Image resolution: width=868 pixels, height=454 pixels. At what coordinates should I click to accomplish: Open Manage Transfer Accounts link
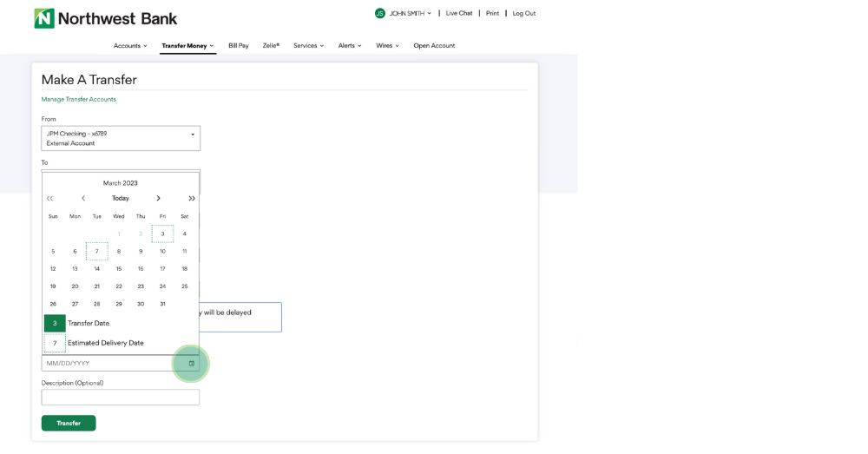78,99
